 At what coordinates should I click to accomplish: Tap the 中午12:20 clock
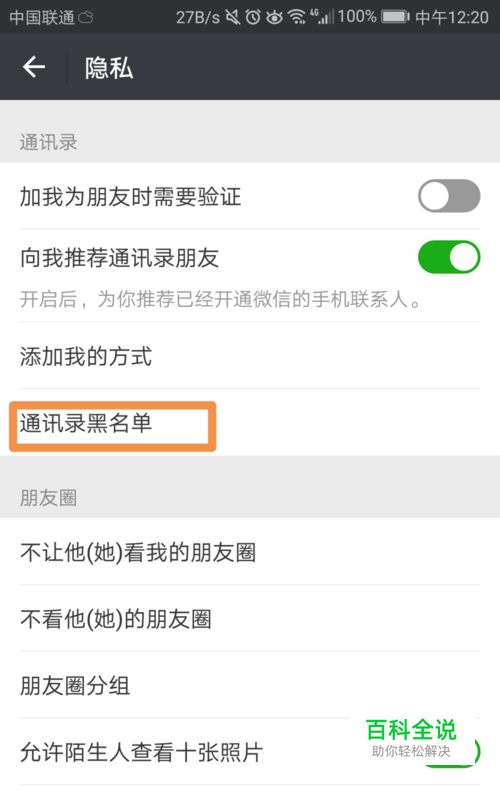point(452,18)
